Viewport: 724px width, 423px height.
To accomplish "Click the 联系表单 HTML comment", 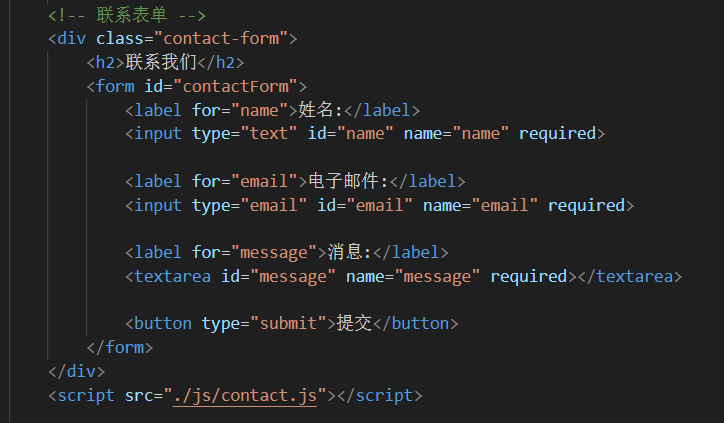I will pyautogui.click(x=126, y=15).
